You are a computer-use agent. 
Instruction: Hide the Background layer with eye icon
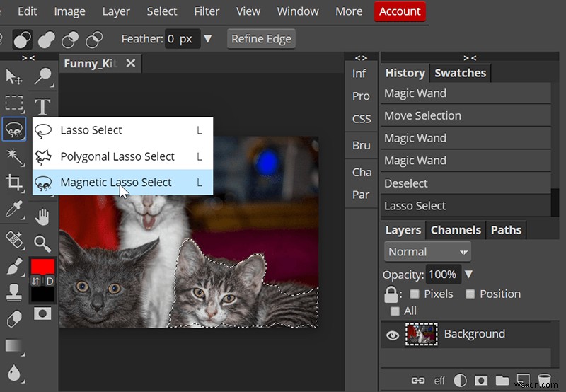click(x=393, y=335)
